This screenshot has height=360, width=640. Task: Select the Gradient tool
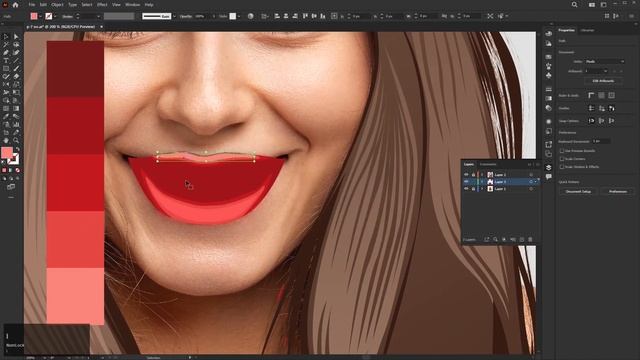[x=16, y=109]
